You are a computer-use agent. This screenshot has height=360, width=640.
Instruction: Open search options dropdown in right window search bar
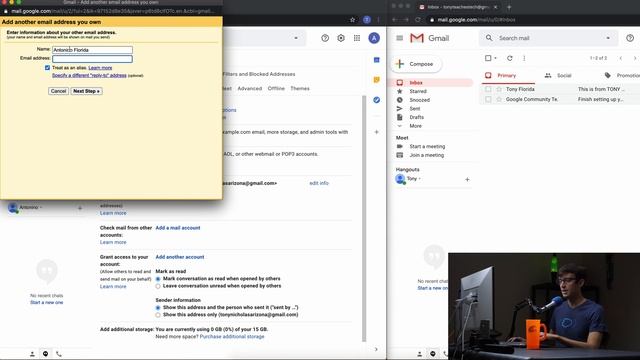608,38
